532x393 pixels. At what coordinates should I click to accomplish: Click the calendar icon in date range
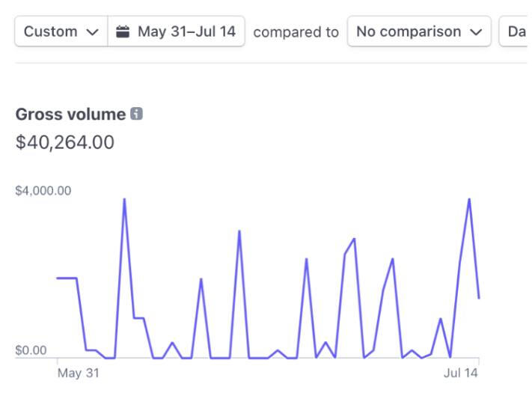click(x=123, y=31)
